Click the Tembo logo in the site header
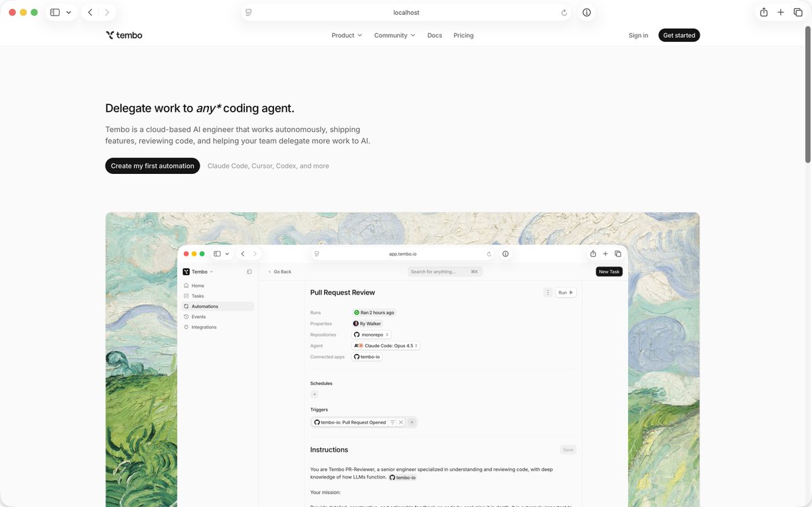The height and width of the screenshot is (507, 812). (125, 35)
